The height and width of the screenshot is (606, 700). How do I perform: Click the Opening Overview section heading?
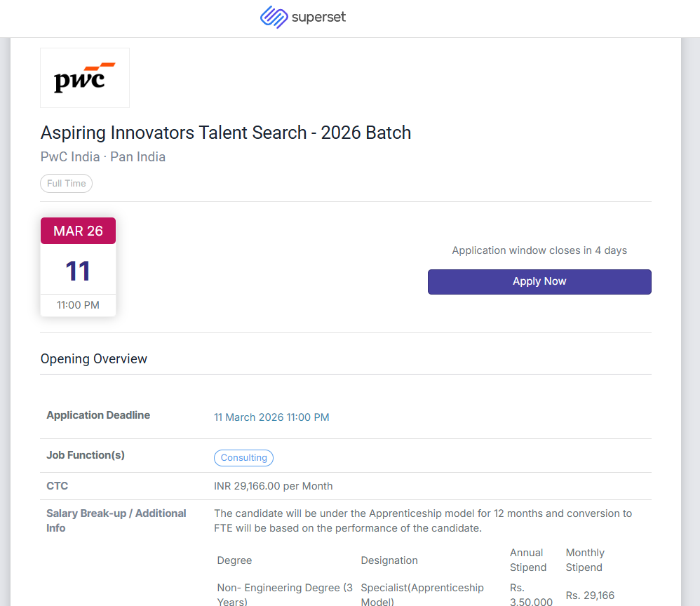point(94,359)
